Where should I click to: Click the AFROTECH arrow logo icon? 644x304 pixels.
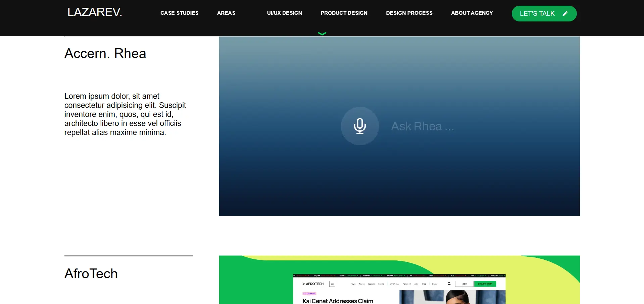(304, 284)
